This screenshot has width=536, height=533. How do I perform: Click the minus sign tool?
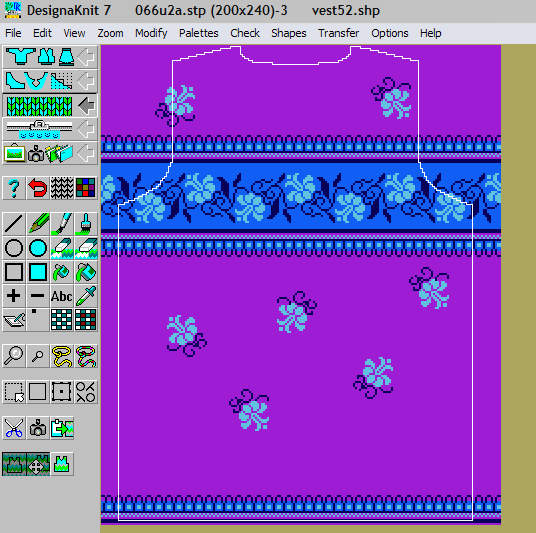coord(38,296)
